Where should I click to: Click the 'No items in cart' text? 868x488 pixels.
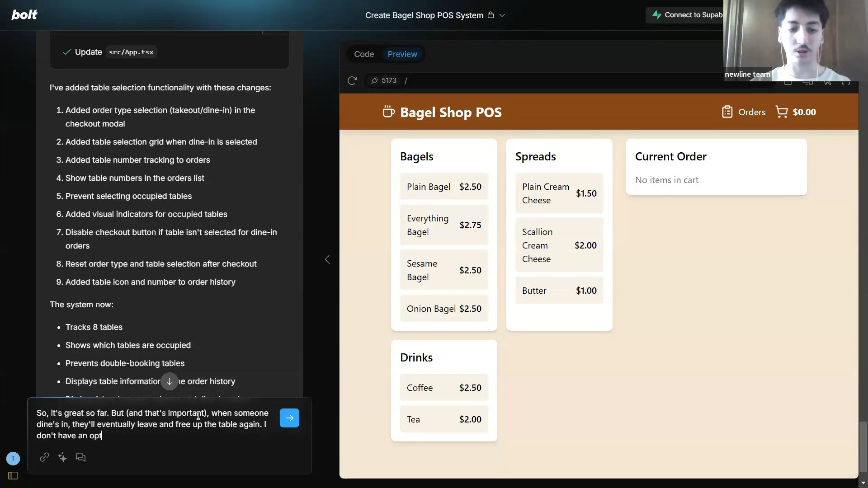pyautogui.click(x=667, y=180)
